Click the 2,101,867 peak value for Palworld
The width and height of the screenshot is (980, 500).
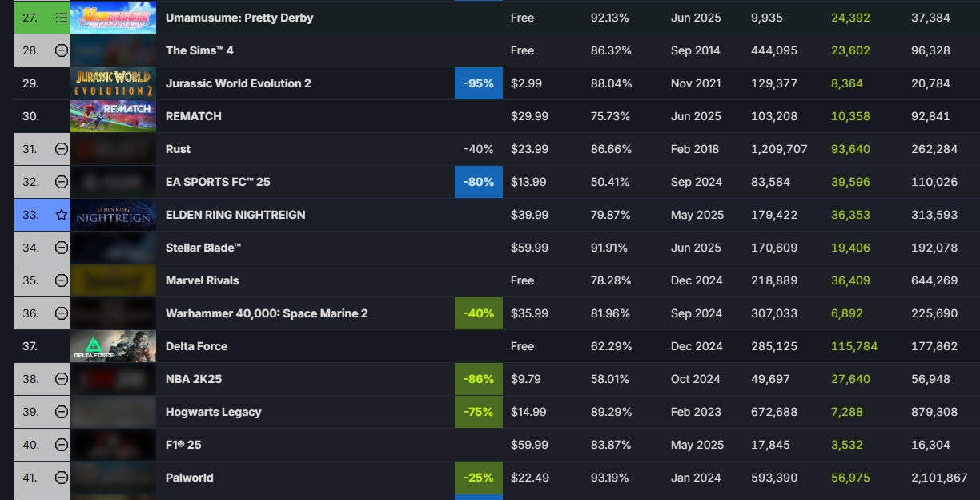tap(939, 478)
